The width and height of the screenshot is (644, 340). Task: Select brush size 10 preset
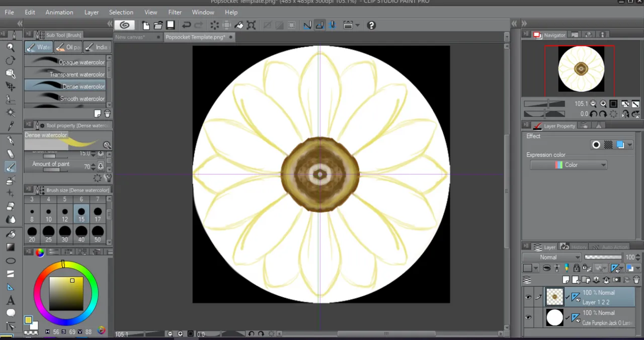click(48, 215)
